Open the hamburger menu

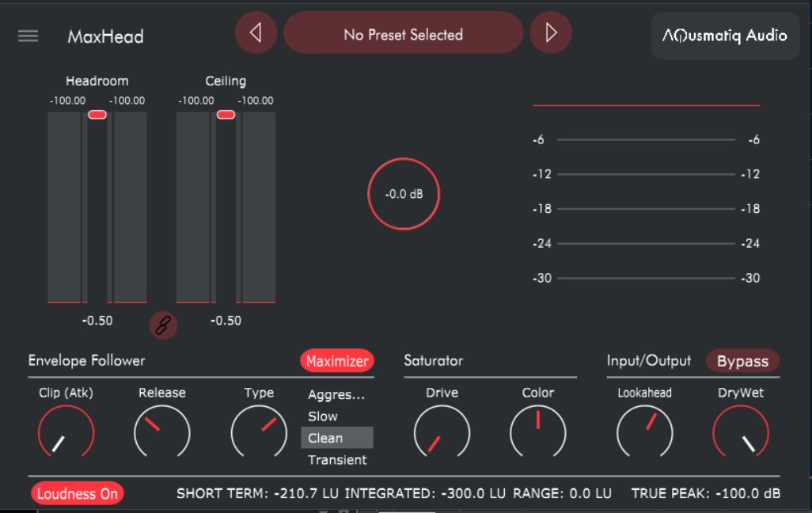[x=28, y=35]
